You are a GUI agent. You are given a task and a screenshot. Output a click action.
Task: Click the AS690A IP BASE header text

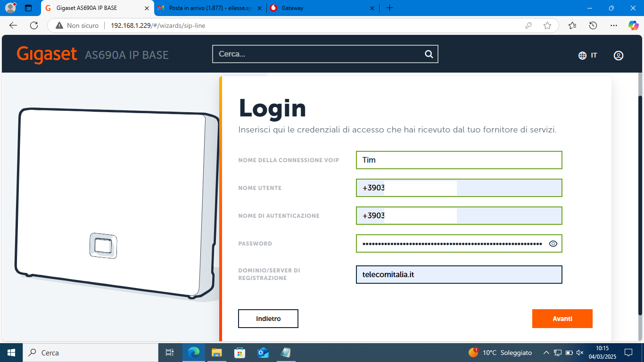tap(126, 55)
